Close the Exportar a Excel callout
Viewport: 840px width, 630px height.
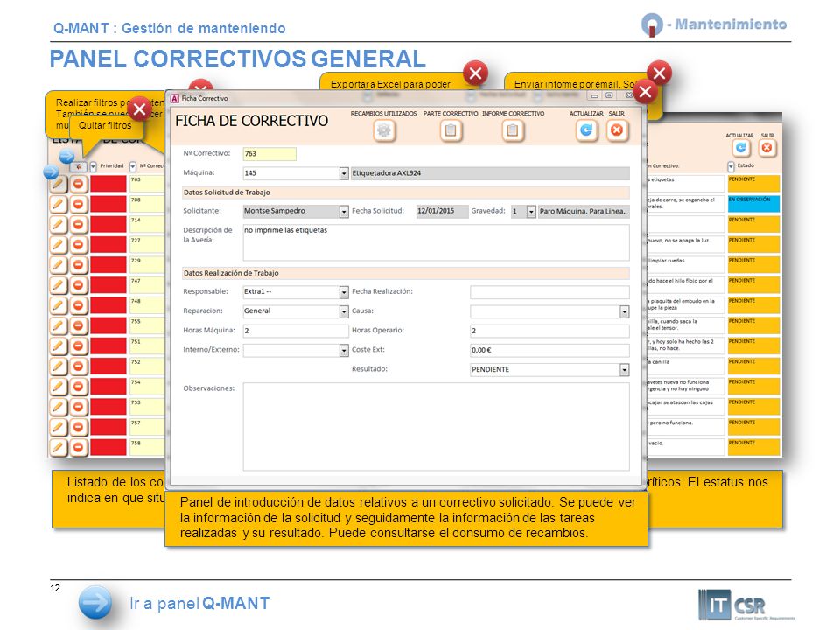[x=475, y=73]
